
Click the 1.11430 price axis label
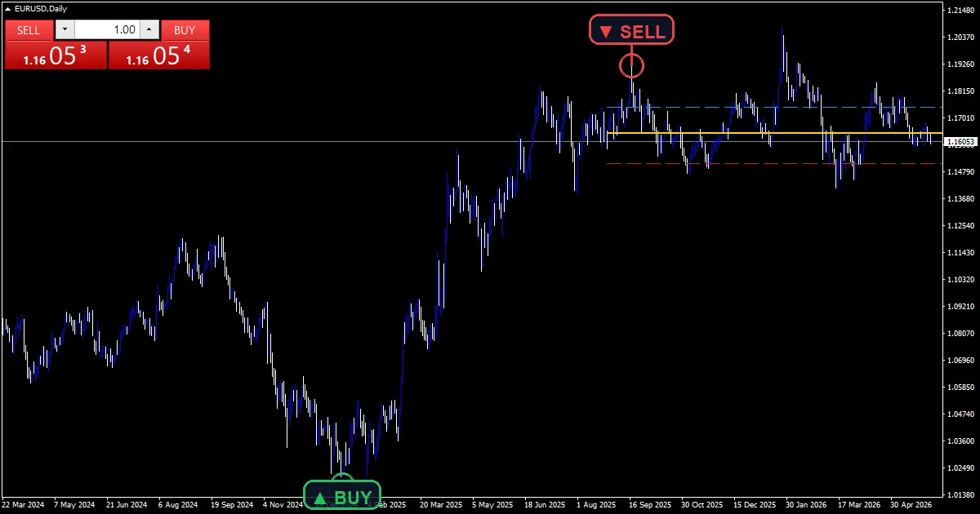pos(961,253)
